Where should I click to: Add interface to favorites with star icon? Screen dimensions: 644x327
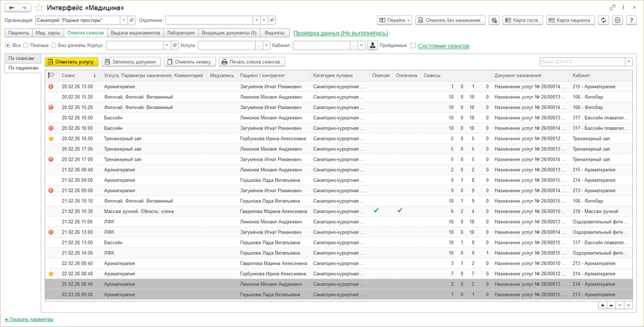click(39, 7)
